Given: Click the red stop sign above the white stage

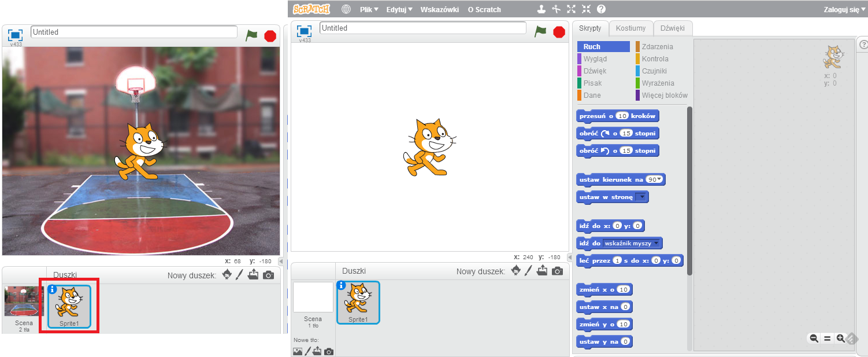Looking at the screenshot, I should point(559,32).
